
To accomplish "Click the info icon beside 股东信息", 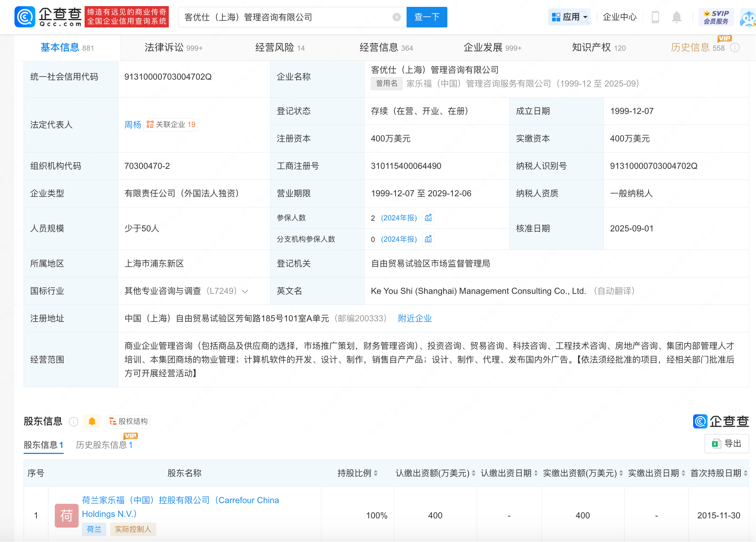I will pyautogui.click(x=74, y=422).
